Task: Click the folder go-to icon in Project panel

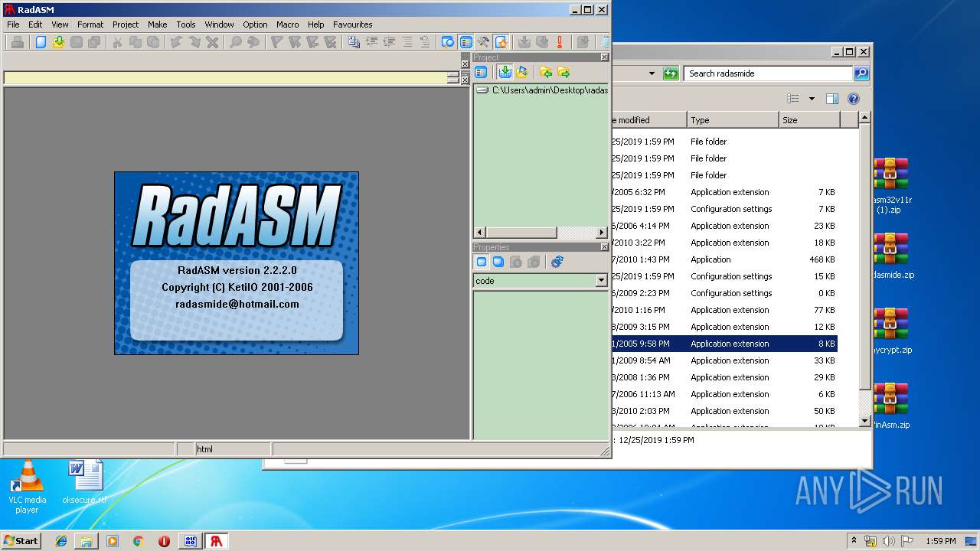Action: pyautogui.click(x=563, y=72)
